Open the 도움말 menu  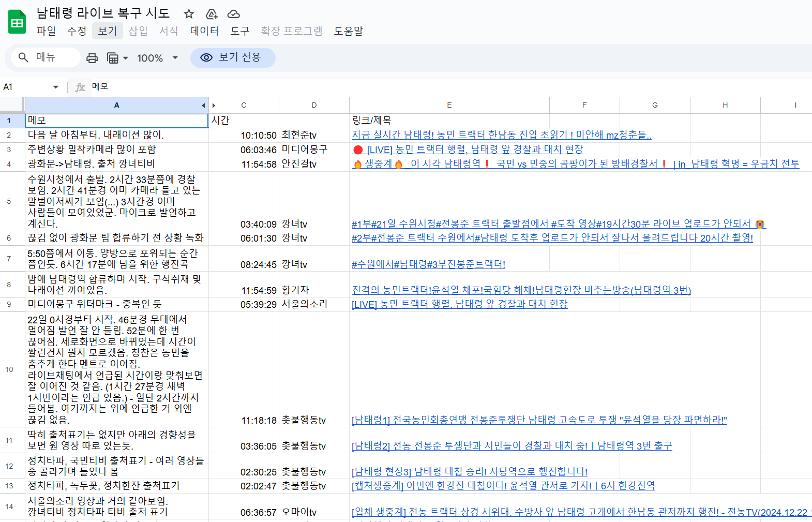[x=348, y=31]
